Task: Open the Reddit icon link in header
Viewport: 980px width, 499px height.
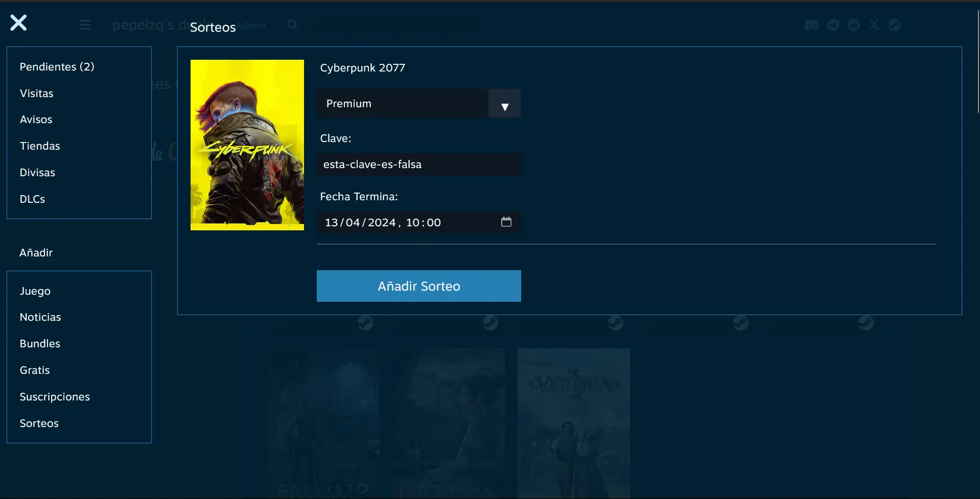Action: point(853,25)
